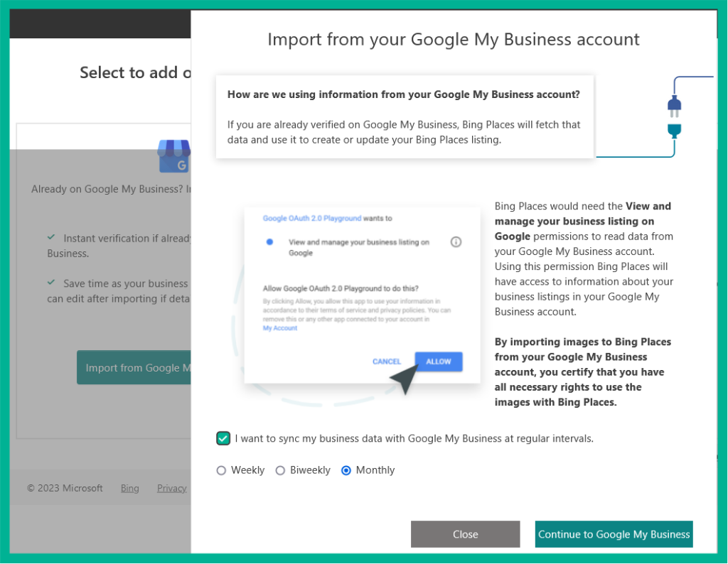Click Continue to Google My Business button
Viewport: 728px width, 564px height.
tap(614, 534)
